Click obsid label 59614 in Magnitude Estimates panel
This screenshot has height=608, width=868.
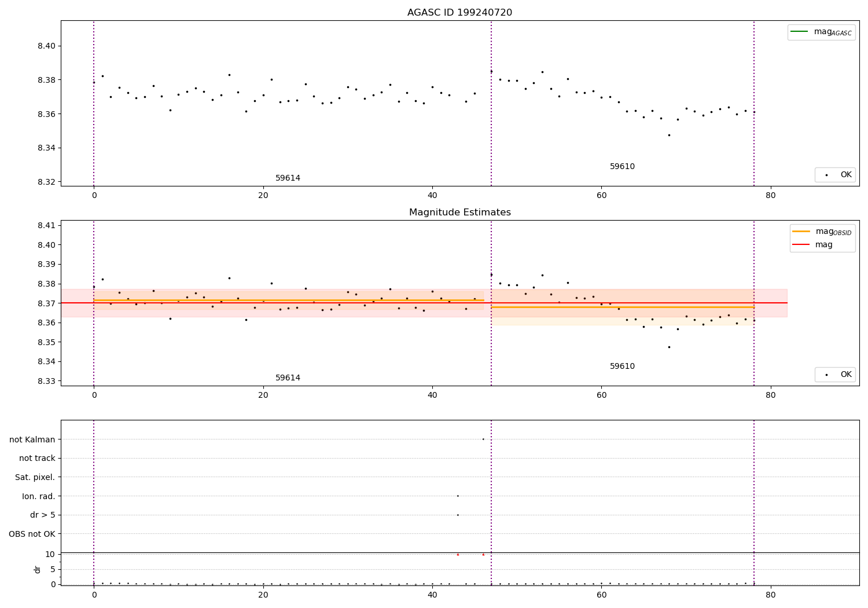pyautogui.click(x=288, y=378)
